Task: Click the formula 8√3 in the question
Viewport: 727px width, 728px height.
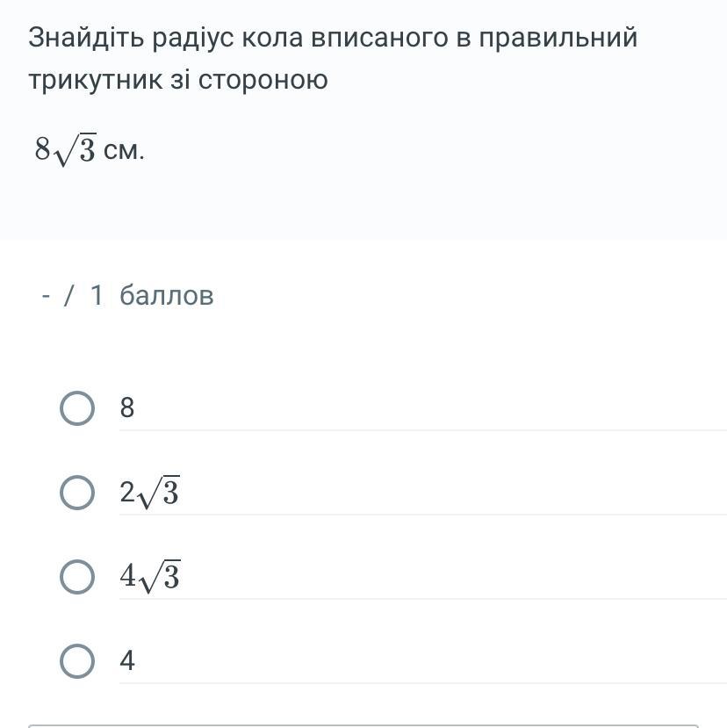Action: click(x=65, y=150)
